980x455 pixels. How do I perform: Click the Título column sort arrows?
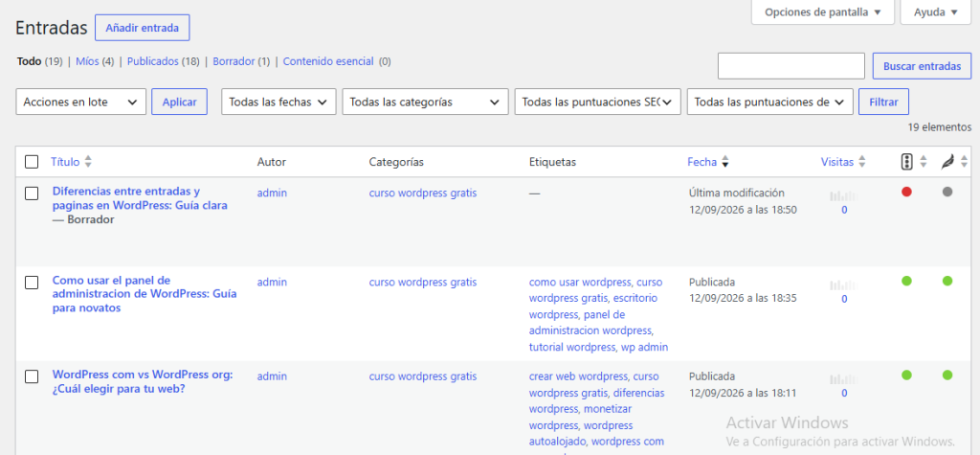tap(88, 162)
